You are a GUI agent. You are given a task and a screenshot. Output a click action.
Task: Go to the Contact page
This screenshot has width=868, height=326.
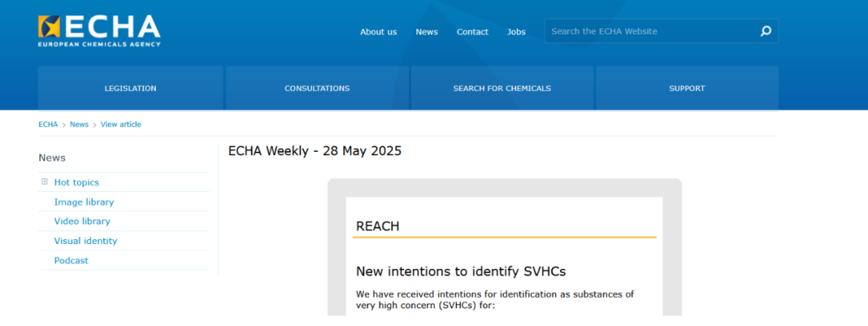point(473,31)
